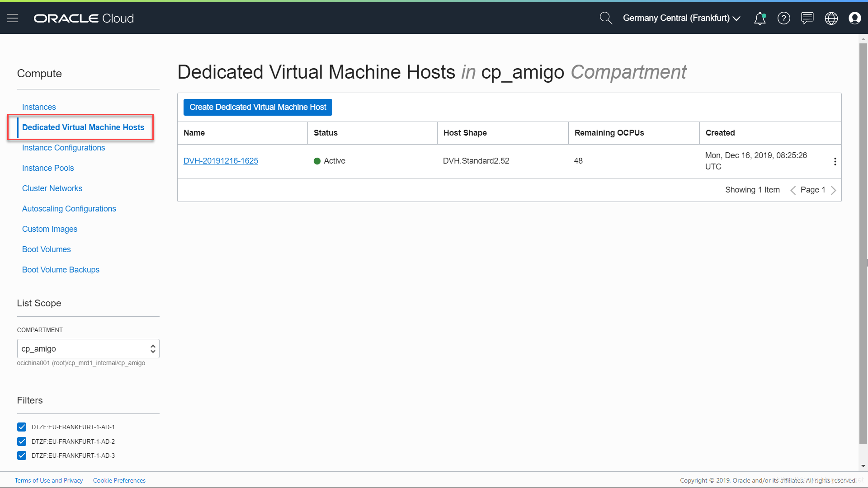Click the scrollbar up arrow

coord(863,39)
